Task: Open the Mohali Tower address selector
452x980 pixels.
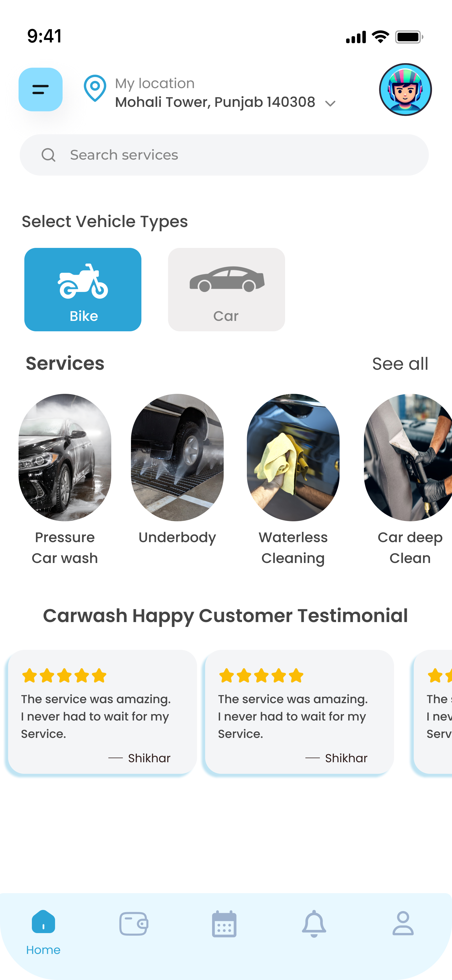Action: (215, 102)
